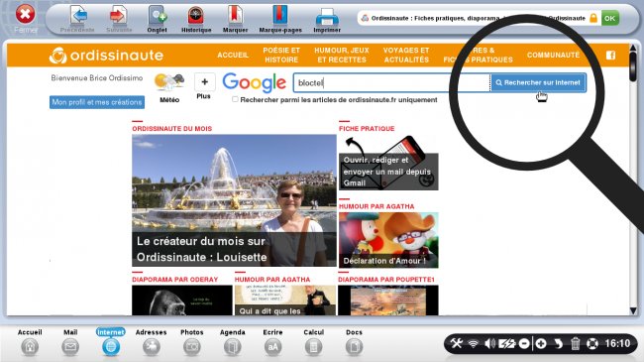Click the HUMOUR PAR AGATHA heading above the clown card

[376, 206]
